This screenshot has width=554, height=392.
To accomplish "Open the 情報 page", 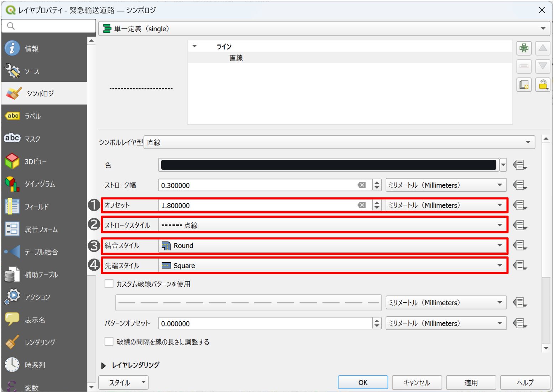I will click(44, 48).
